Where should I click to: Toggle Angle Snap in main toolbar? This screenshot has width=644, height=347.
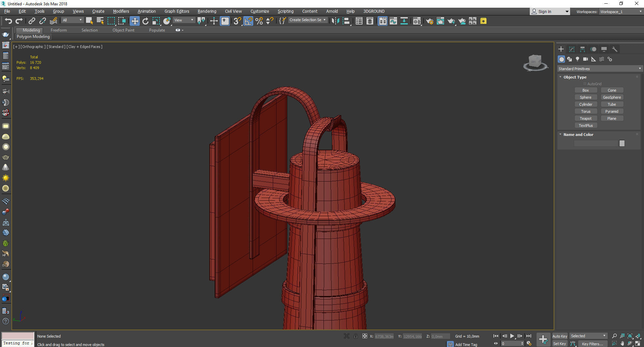(x=248, y=21)
